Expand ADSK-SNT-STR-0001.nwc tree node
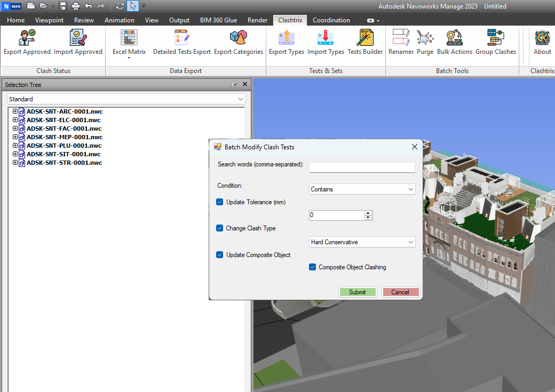This screenshot has height=392, width=555. (x=15, y=162)
